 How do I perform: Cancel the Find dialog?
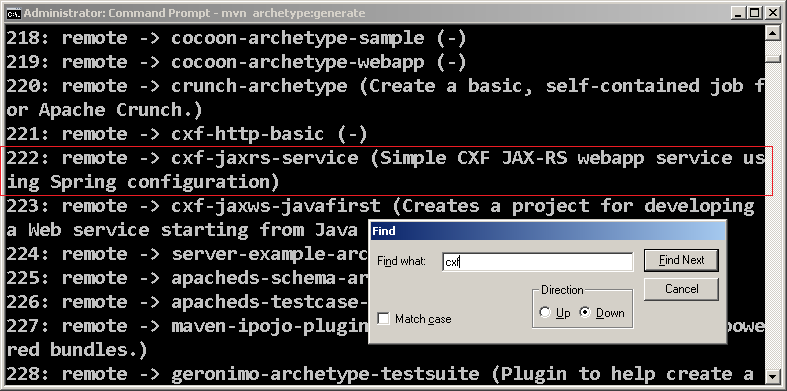(x=681, y=289)
